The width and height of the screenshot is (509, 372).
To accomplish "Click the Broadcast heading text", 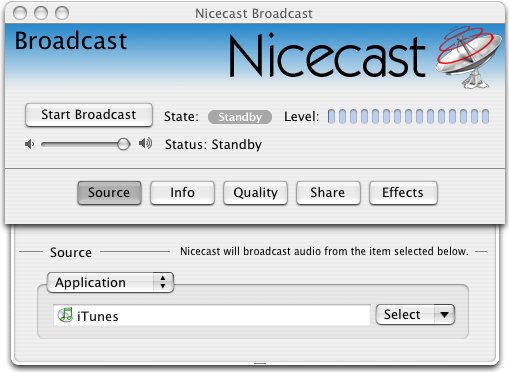I will tap(71, 41).
